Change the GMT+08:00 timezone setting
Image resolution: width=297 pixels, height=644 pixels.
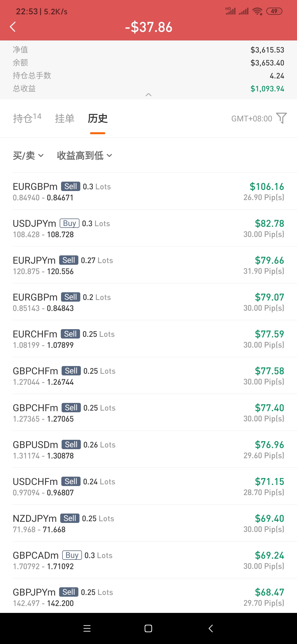click(252, 119)
